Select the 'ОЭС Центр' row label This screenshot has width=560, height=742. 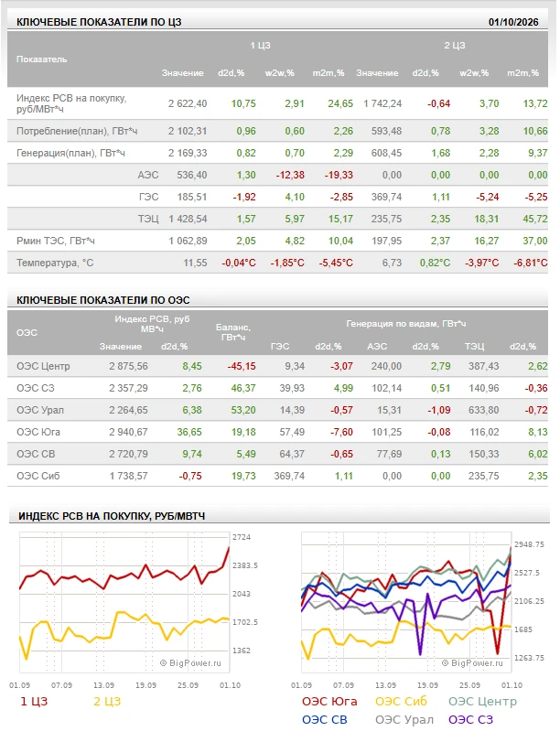[43, 366]
